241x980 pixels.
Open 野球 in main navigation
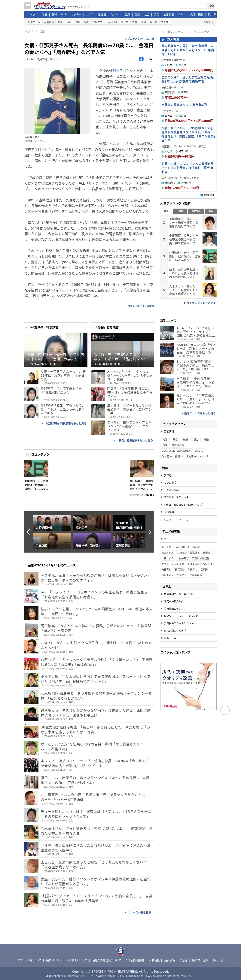pyautogui.click(x=54, y=14)
